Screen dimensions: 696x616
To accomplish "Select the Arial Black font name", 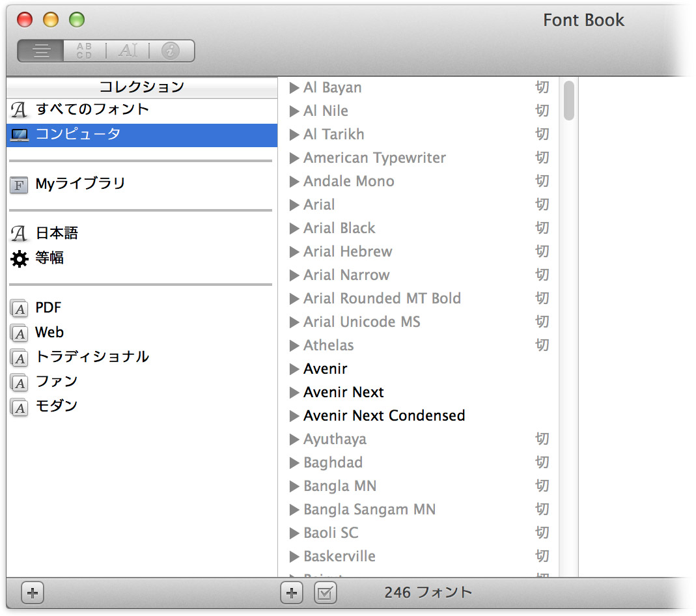I will (x=340, y=228).
